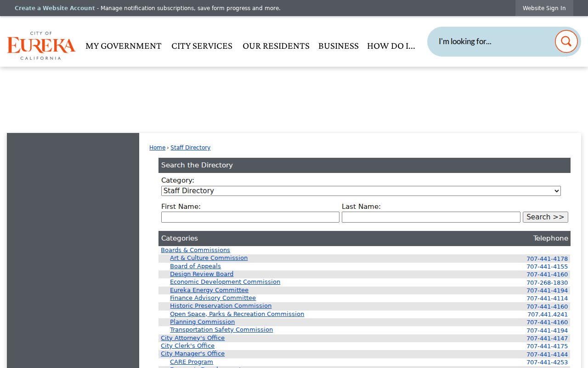This screenshot has height=368, width=588.
Task: Open the City of Eureka logo homepage
Action: coord(41,46)
